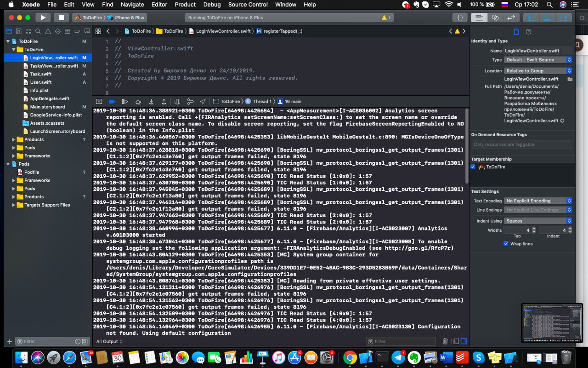Toggle the Debug area visibility
Screen dimensions: 588x368
tap(548, 17)
